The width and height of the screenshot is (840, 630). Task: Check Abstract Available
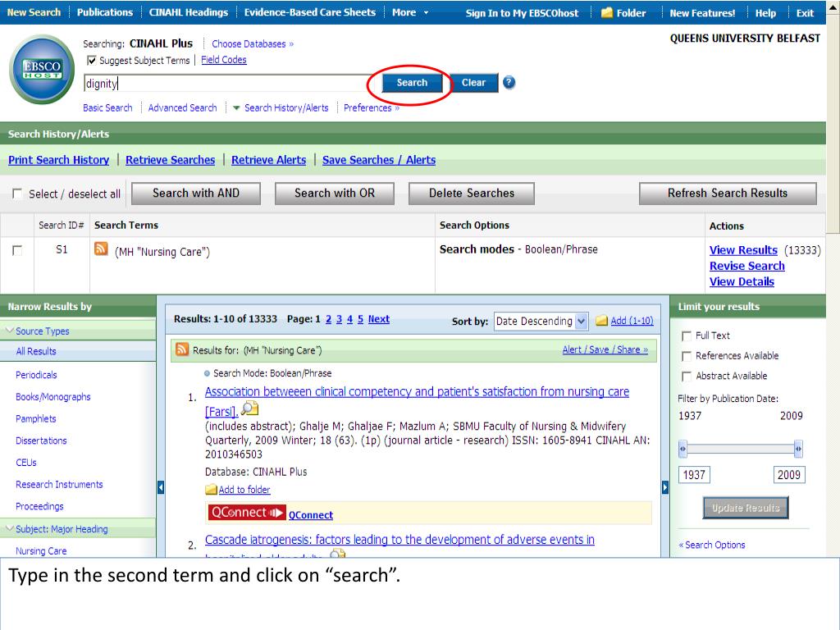(687, 377)
